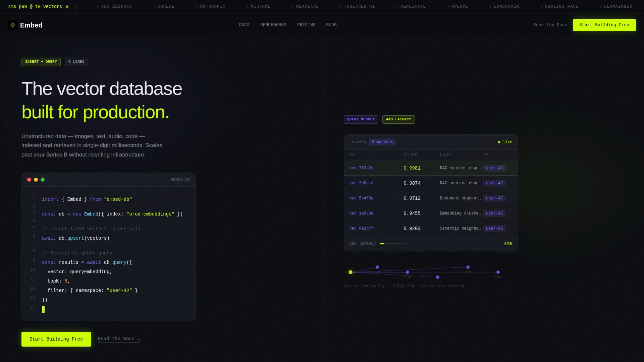Click the score value 0.9203

412,229
